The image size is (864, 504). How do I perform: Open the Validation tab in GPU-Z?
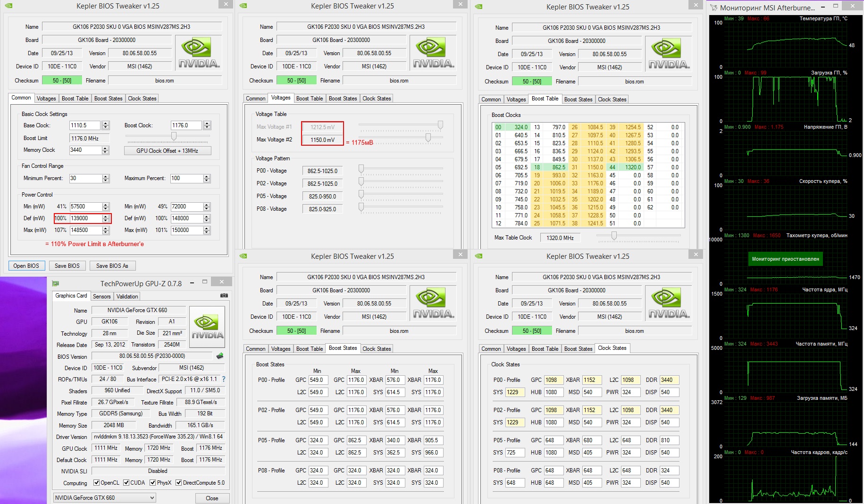point(127,297)
